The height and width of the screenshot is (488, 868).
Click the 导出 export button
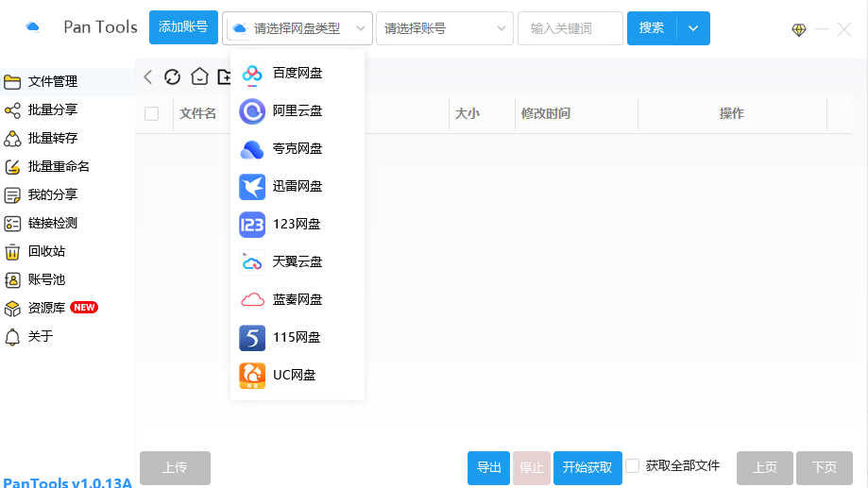488,467
